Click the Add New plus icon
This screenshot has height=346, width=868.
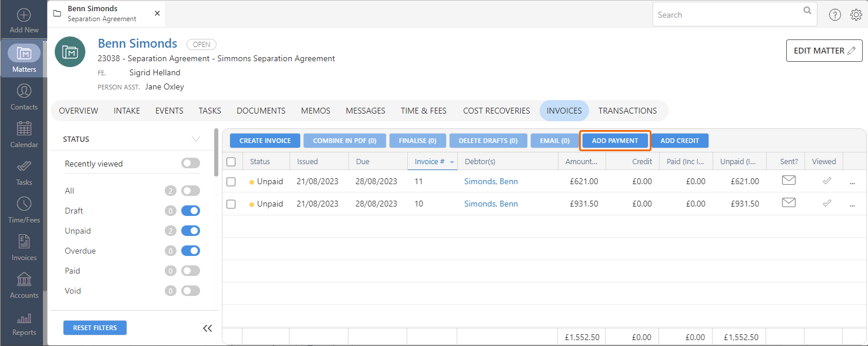click(x=24, y=15)
